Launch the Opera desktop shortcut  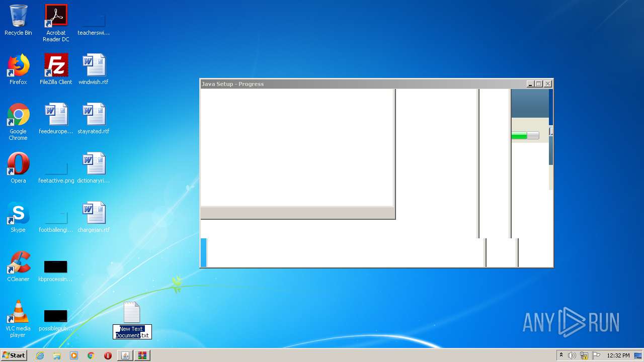(x=18, y=168)
